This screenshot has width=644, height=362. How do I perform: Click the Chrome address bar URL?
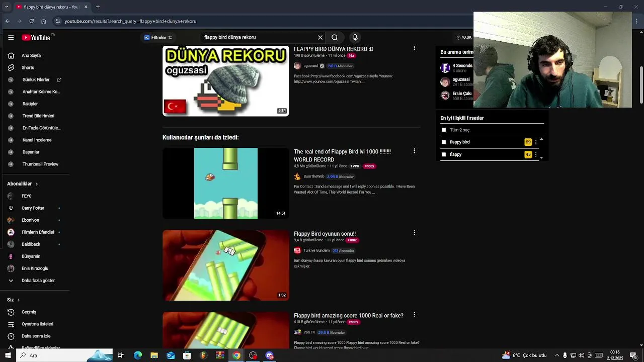coord(130,21)
